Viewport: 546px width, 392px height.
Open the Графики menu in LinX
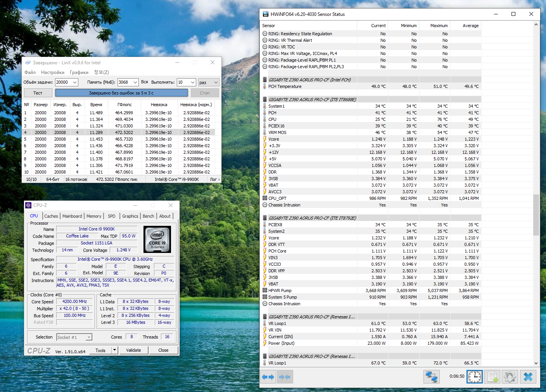[x=79, y=72]
